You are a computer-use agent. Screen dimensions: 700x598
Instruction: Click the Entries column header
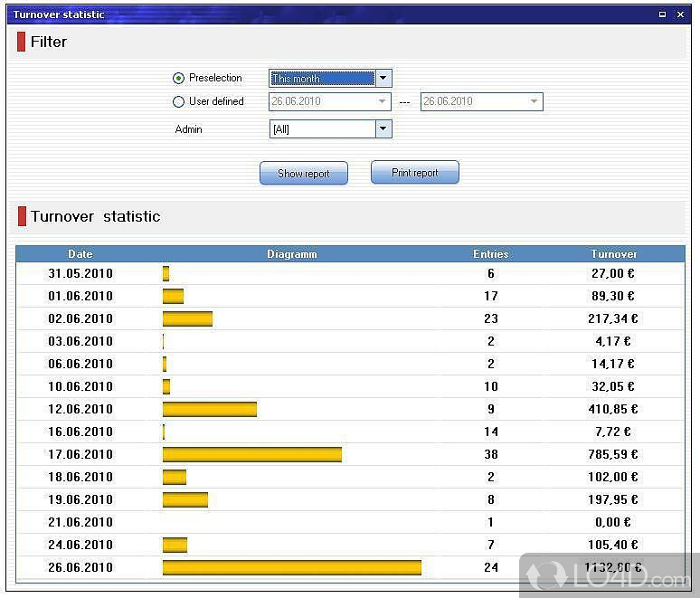(x=490, y=254)
